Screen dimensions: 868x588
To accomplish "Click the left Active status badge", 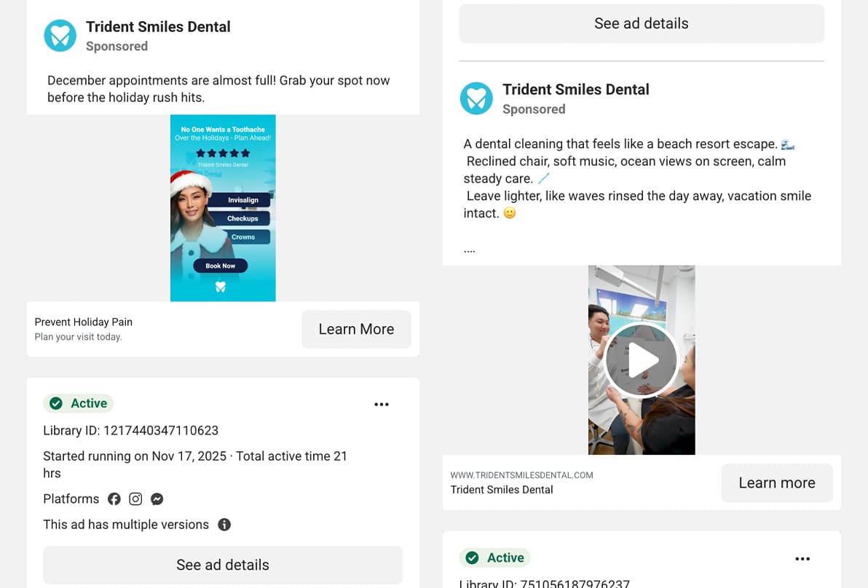I will pos(79,403).
